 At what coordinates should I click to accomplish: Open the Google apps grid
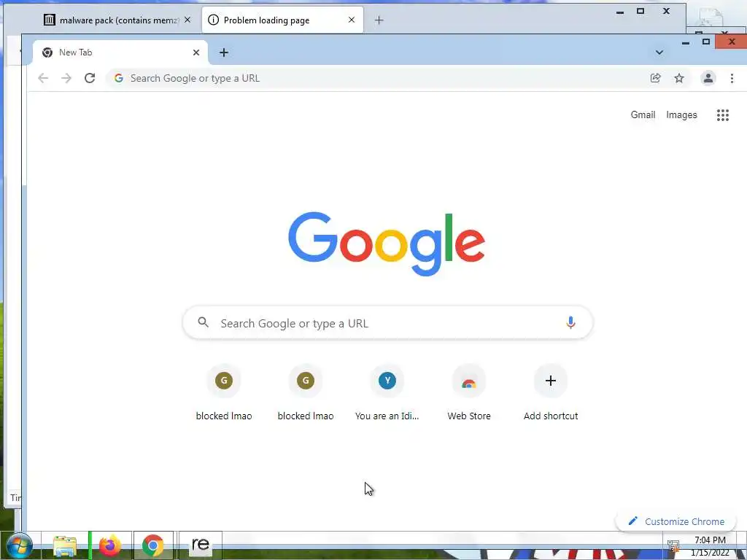coord(723,114)
